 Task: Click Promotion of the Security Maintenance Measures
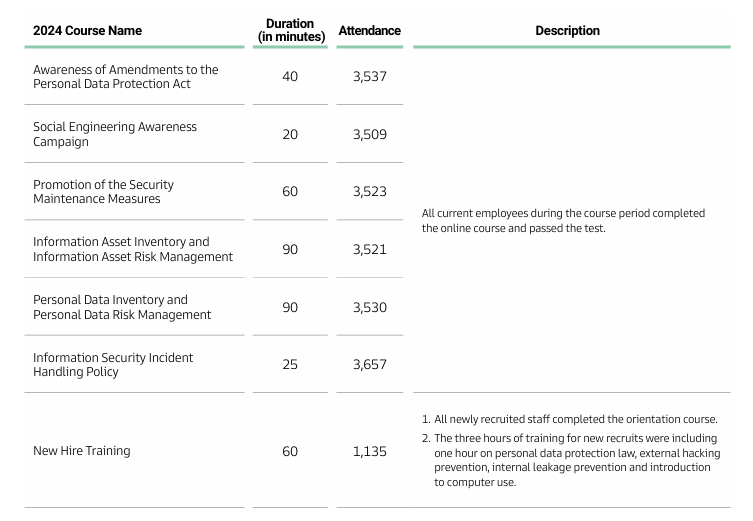point(103,192)
